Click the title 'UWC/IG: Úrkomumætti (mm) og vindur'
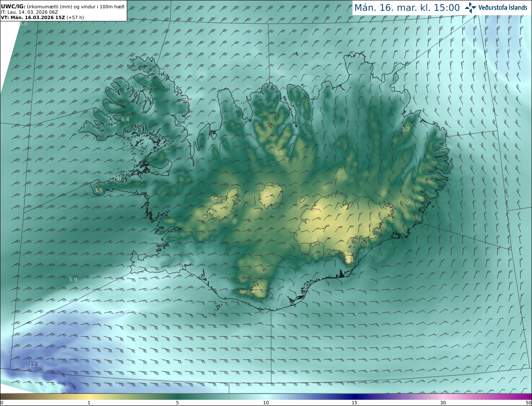This screenshot has width=532, height=406. click(x=63, y=6)
